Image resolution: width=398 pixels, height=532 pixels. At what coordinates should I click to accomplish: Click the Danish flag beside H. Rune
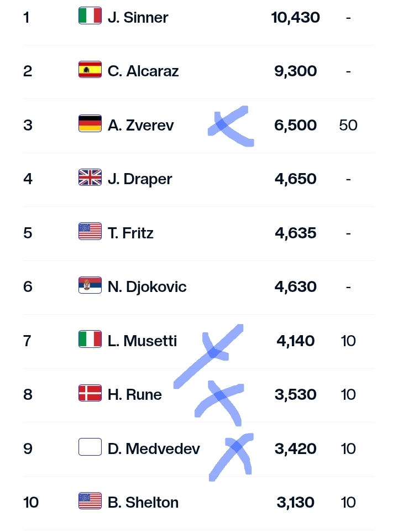(x=90, y=393)
